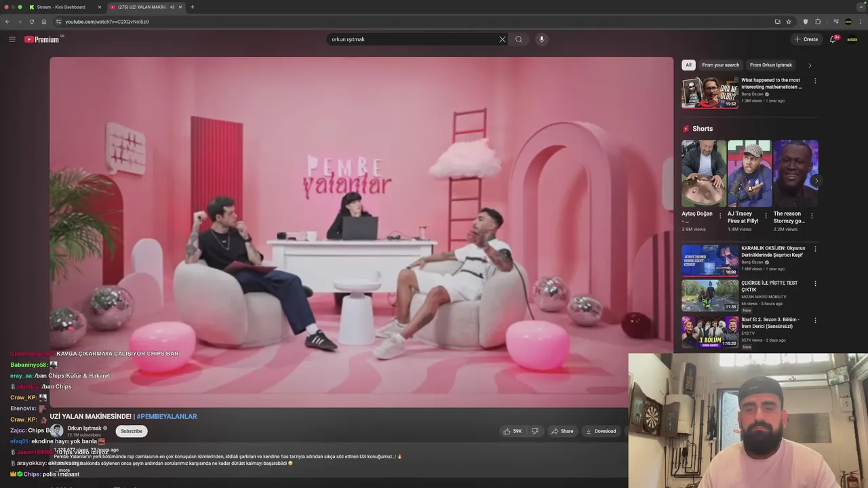Switch to Stream - Kick Dashboard tab
The height and width of the screenshot is (488, 868).
click(x=61, y=7)
